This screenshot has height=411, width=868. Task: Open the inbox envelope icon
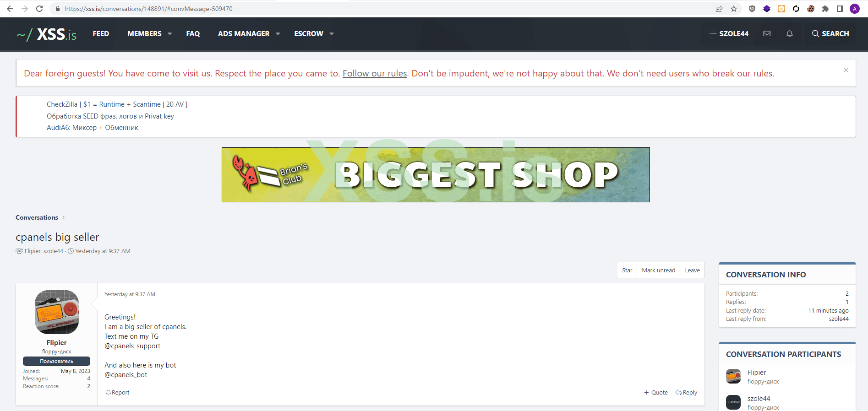tap(767, 34)
